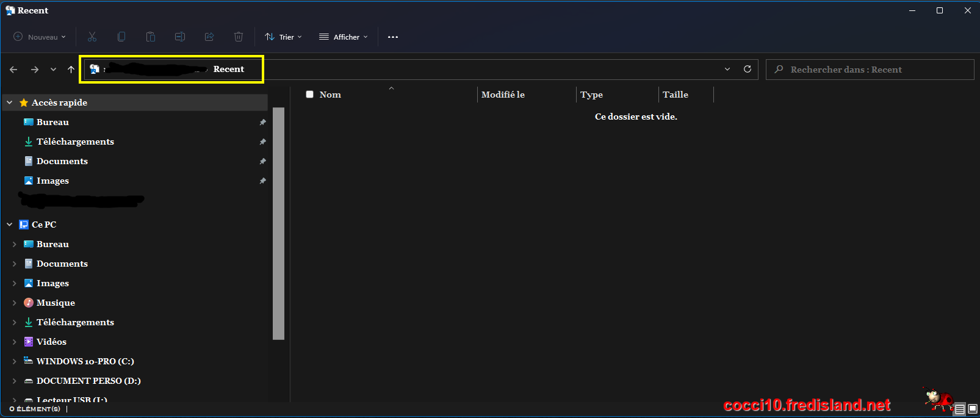Go back with the left arrow
The height and width of the screenshot is (418, 980).
point(13,70)
